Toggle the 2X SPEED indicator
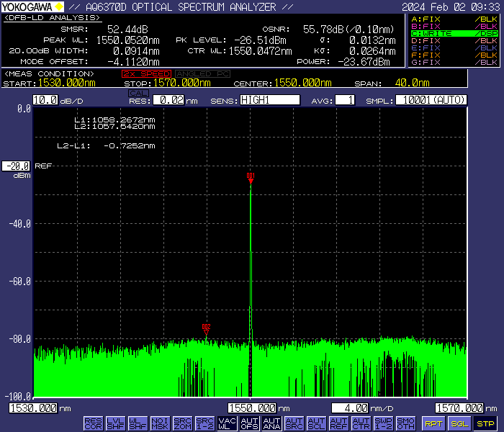The image size is (504, 432). click(146, 73)
